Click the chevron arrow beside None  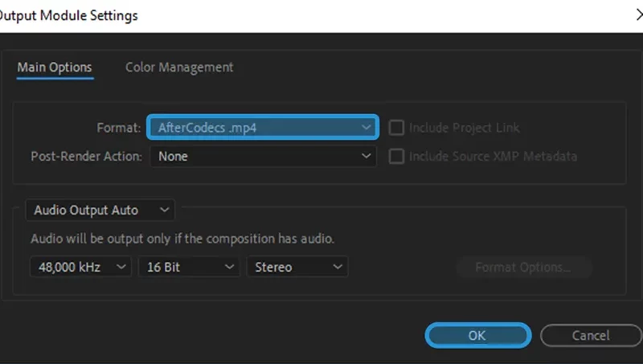click(366, 156)
